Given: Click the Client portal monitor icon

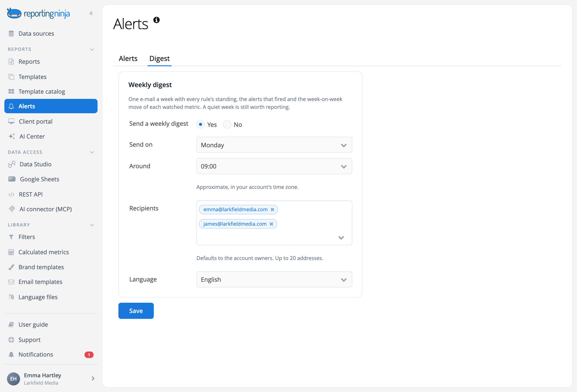Looking at the screenshot, I should click(x=11, y=121).
